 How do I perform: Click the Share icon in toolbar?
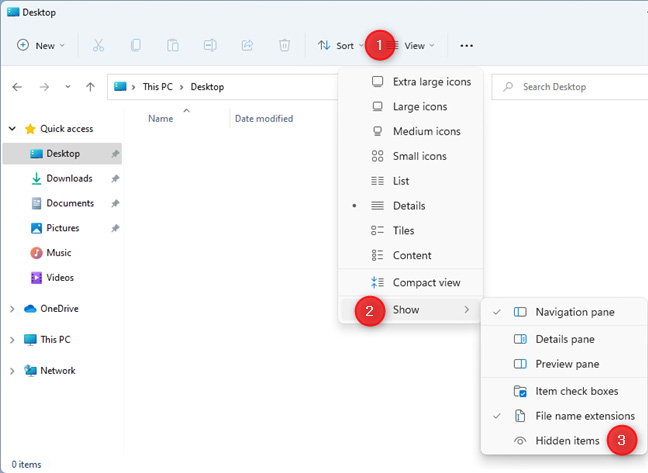[x=247, y=45]
